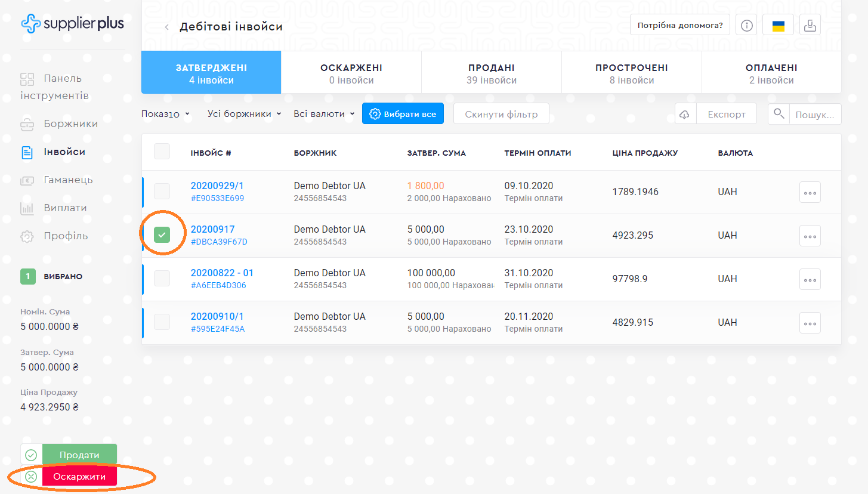868x494 pixels.
Task: Open Гаманець in the sidebar menu
Action: (67, 180)
